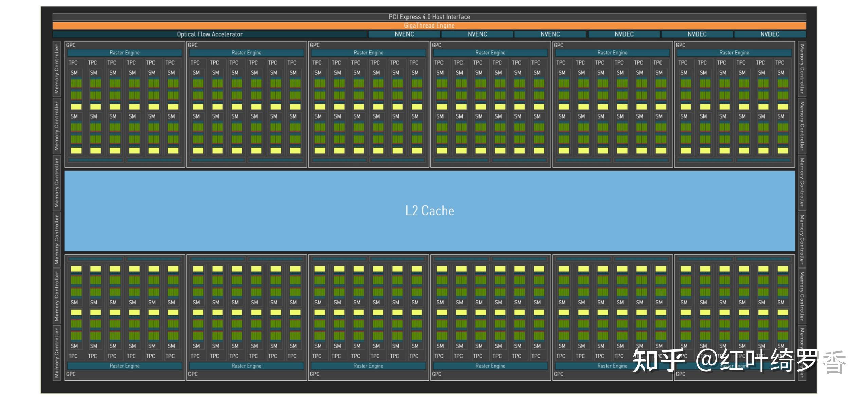Click the Raster Engine bar in bottom-left GPC
Screen dimensions: 868x397
pos(124,366)
